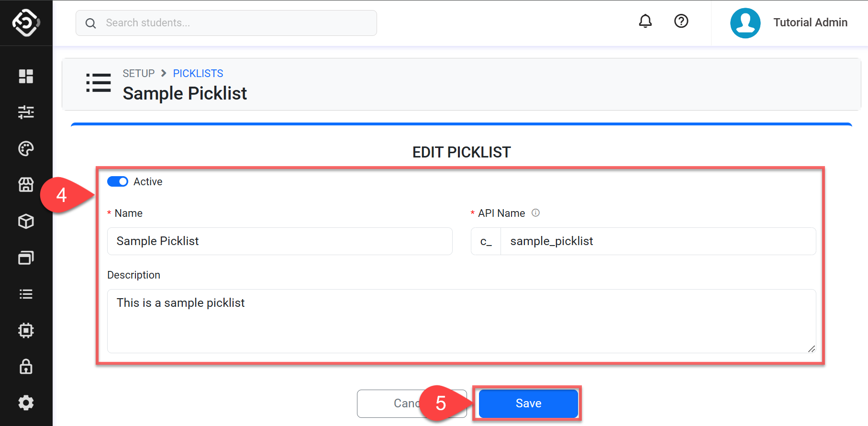Open the list picklists sidebar icon
The image size is (868, 426).
[26, 294]
